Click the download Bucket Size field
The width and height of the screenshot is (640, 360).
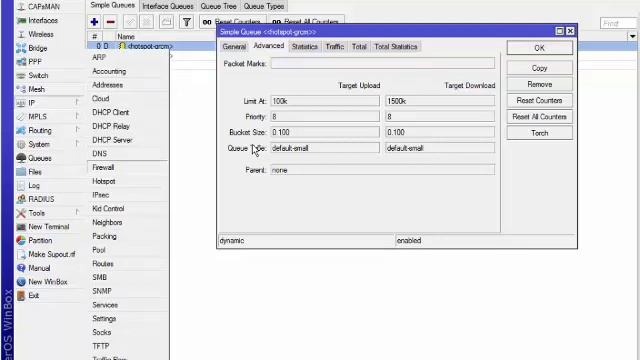tap(440, 132)
